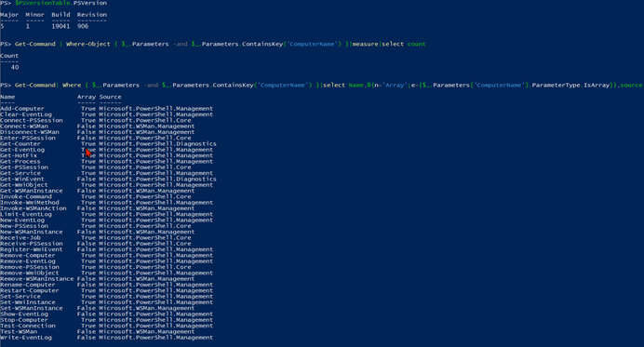Click the Invoke-Command row name
The image size is (644, 347).
point(26,196)
